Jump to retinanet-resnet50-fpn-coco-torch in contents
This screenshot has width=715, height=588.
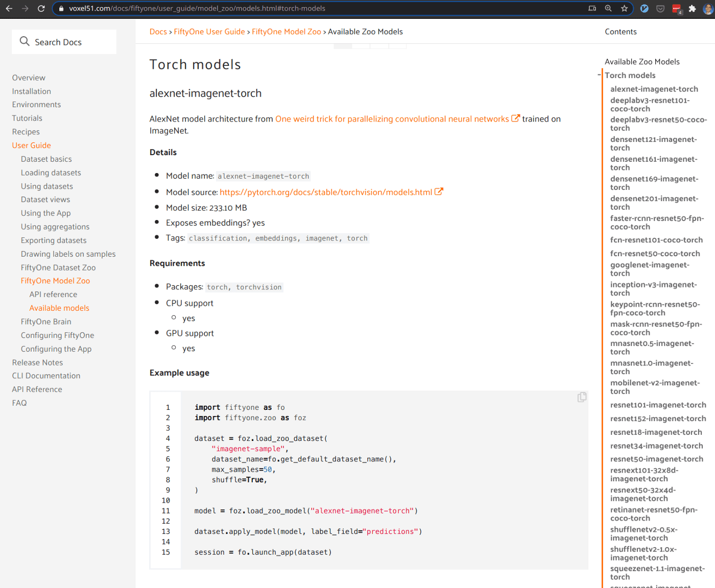point(654,514)
